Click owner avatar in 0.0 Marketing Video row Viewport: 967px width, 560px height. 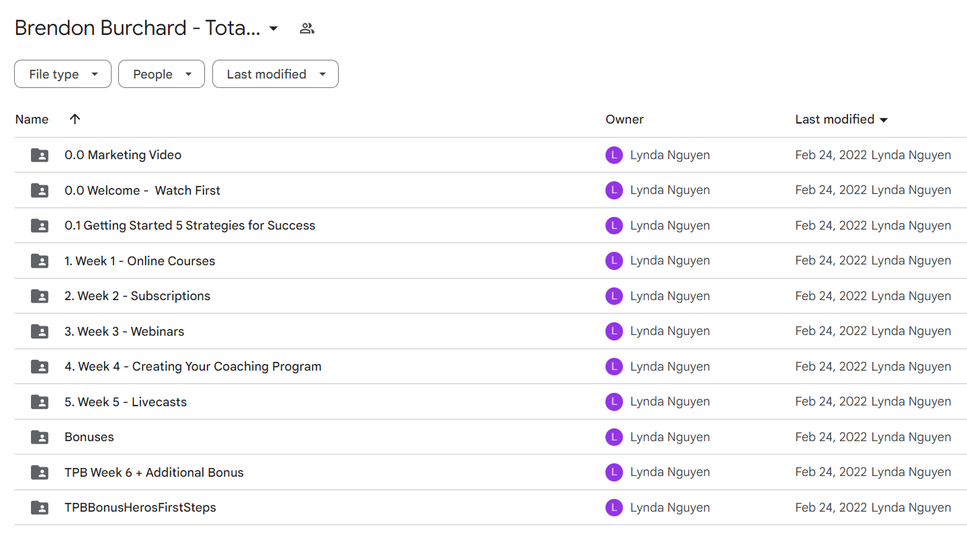coord(614,155)
